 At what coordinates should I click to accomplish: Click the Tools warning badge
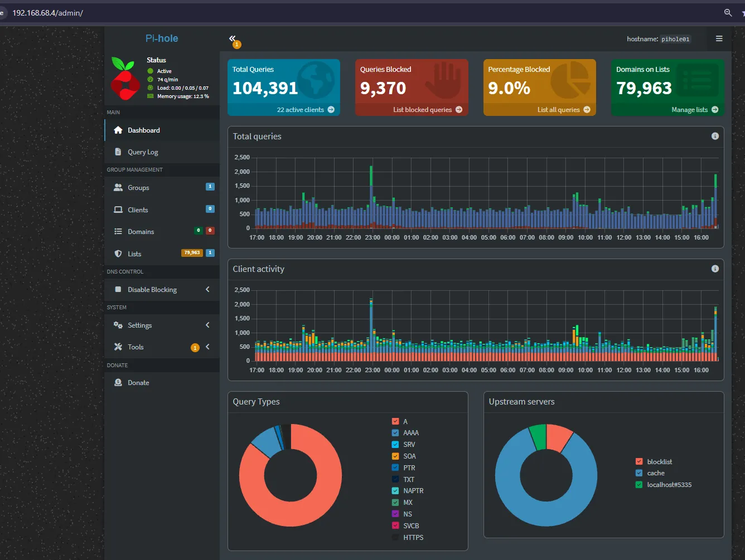click(x=195, y=348)
